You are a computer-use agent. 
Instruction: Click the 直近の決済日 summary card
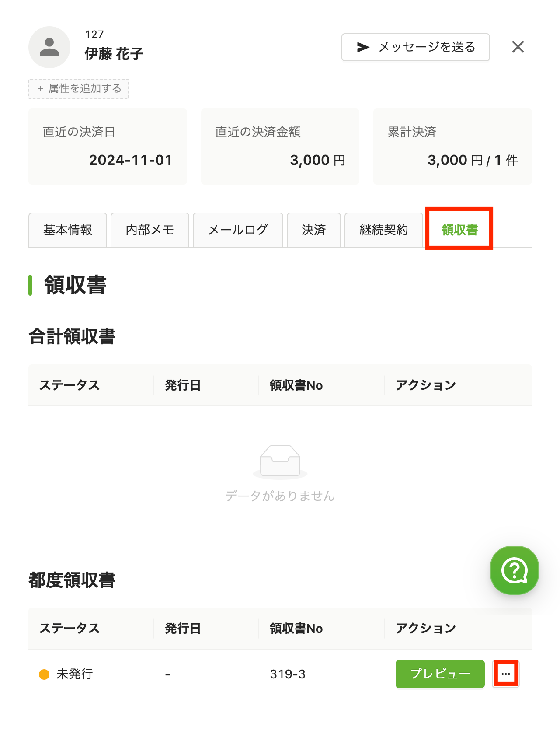pos(108,147)
